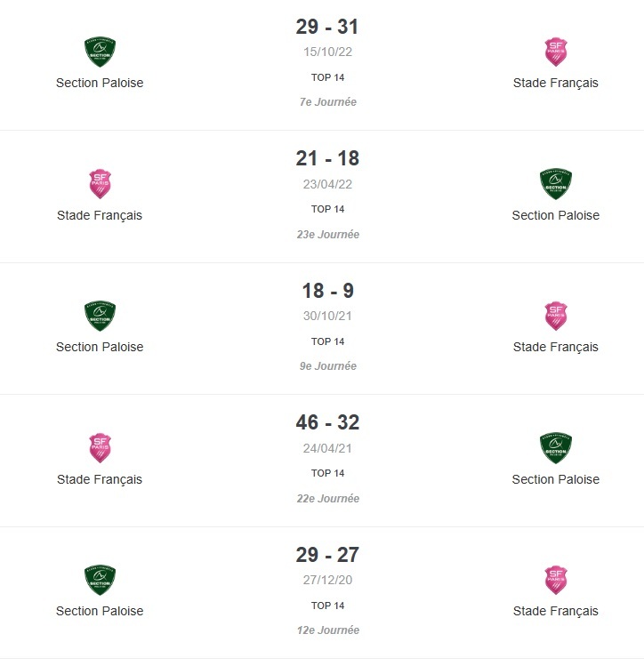Image resolution: width=644 pixels, height=666 pixels.
Task: Click Stade Français logo in 27/12/20 match
Action: (x=556, y=580)
